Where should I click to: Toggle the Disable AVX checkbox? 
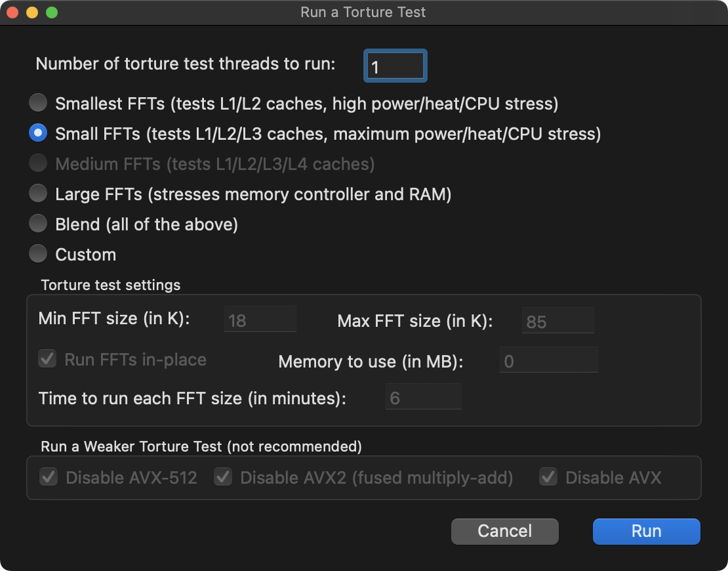tap(548, 477)
